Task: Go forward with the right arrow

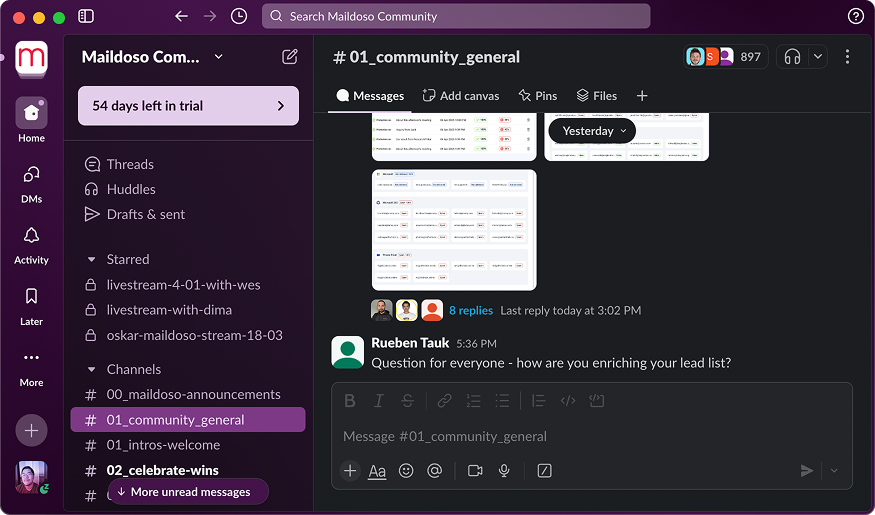Action: 210,16
